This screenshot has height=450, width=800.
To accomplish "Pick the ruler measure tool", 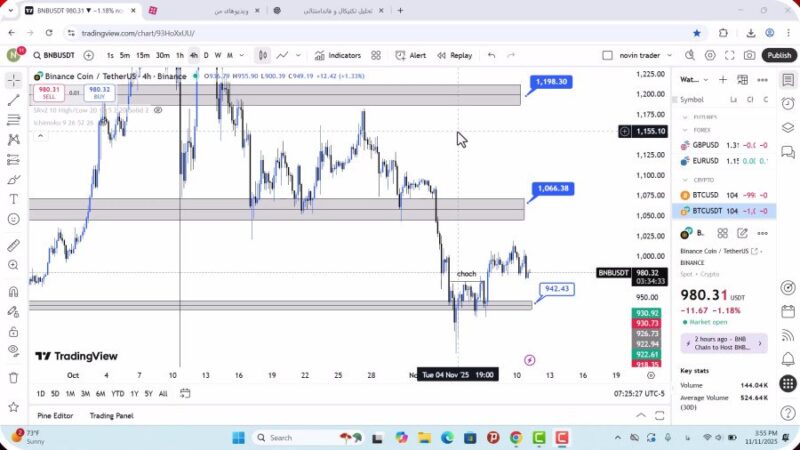I will pos(13,245).
